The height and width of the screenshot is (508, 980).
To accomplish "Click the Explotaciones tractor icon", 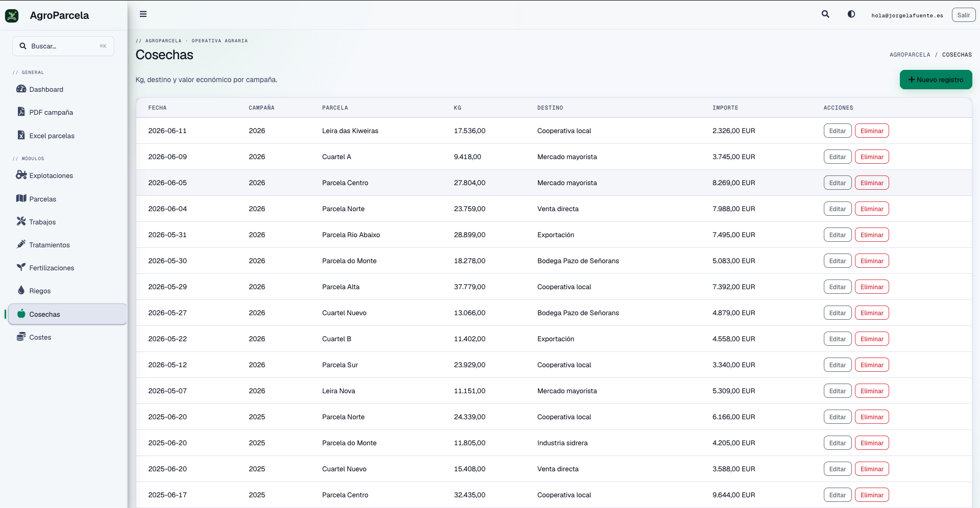I will [21, 175].
